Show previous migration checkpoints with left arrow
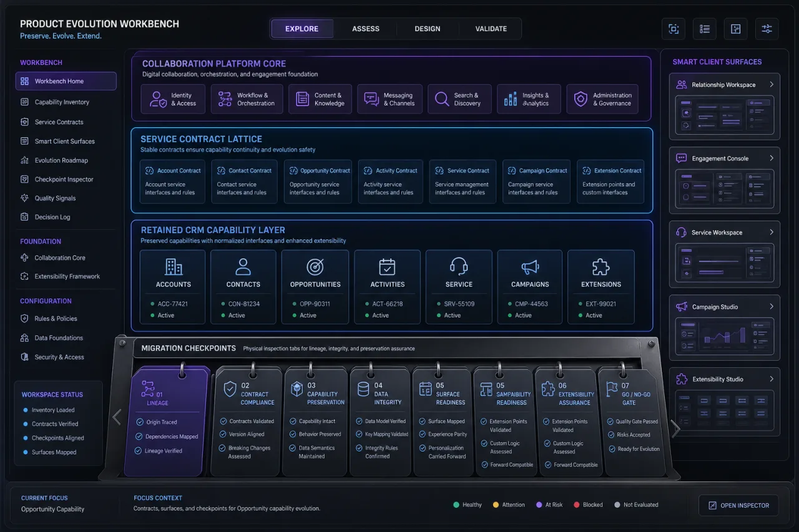 [x=117, y=417]
